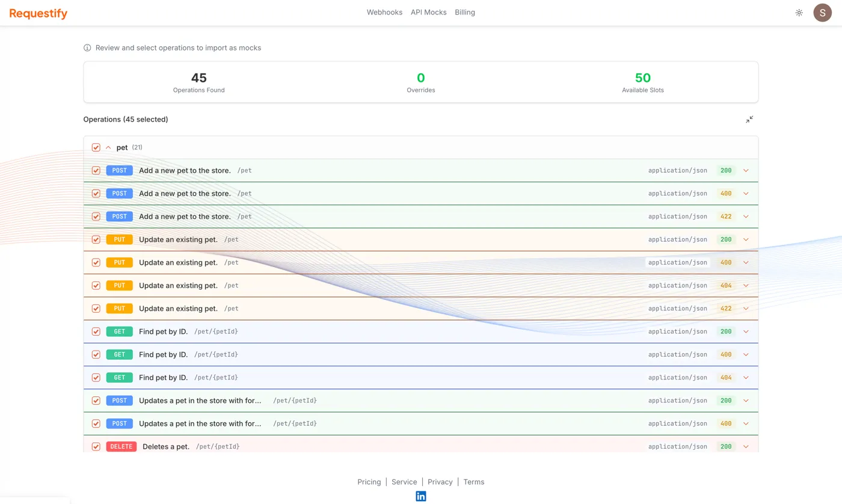Screen dimensions: 842x504
Task: Open the Billing nav item
Action: (465, 12)
